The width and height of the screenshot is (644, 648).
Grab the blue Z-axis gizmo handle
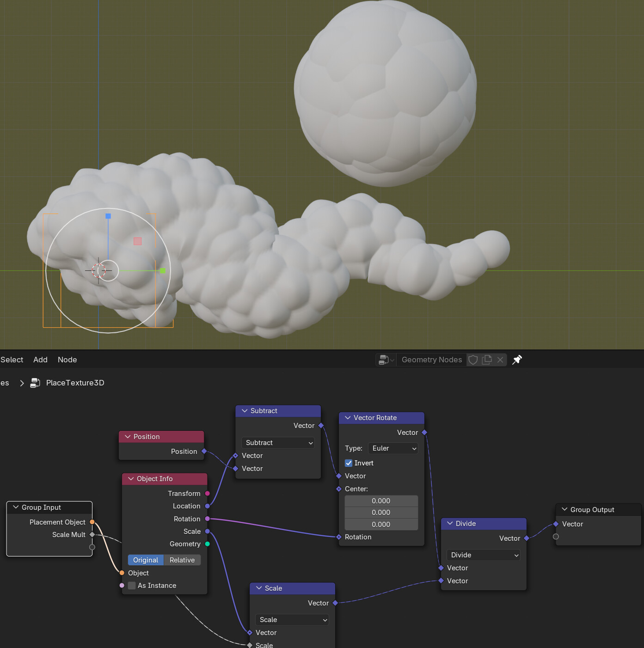[x=108, y=216]
